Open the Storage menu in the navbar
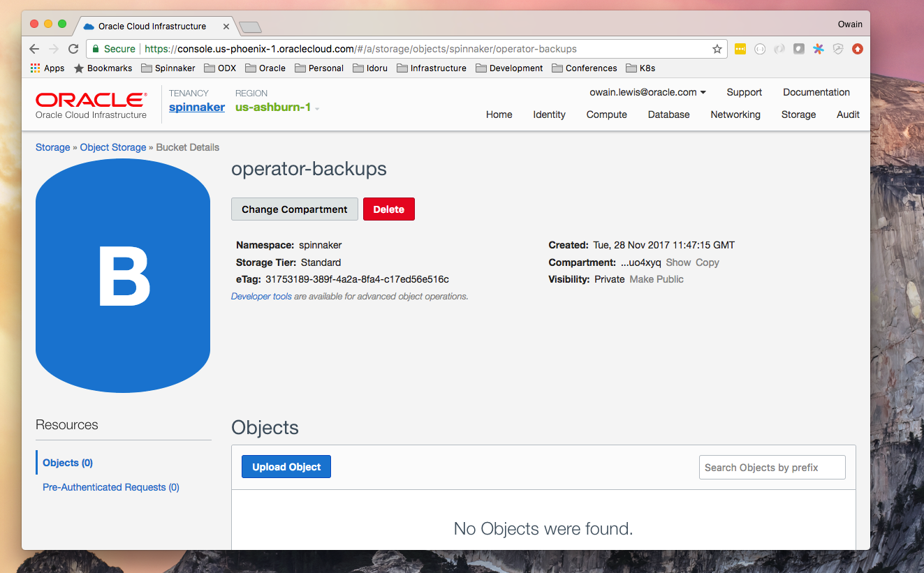The height and width of the screenshot is (573, 924). [799, 114]
